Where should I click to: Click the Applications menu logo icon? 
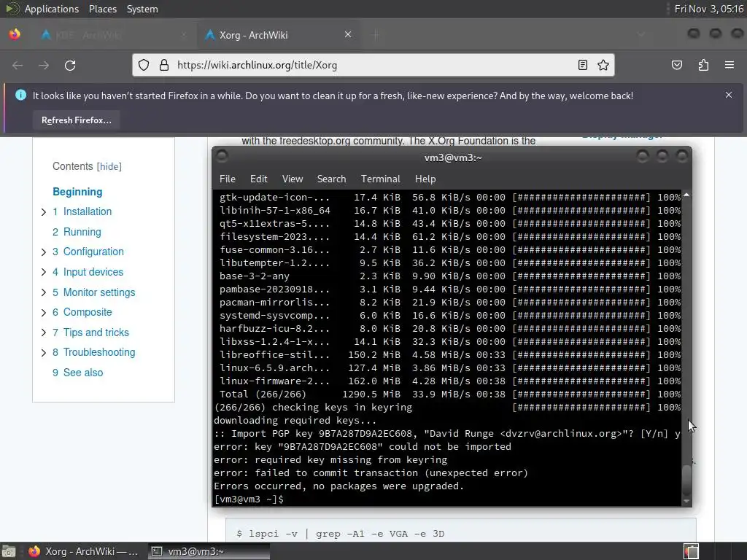tap(12, 9)
